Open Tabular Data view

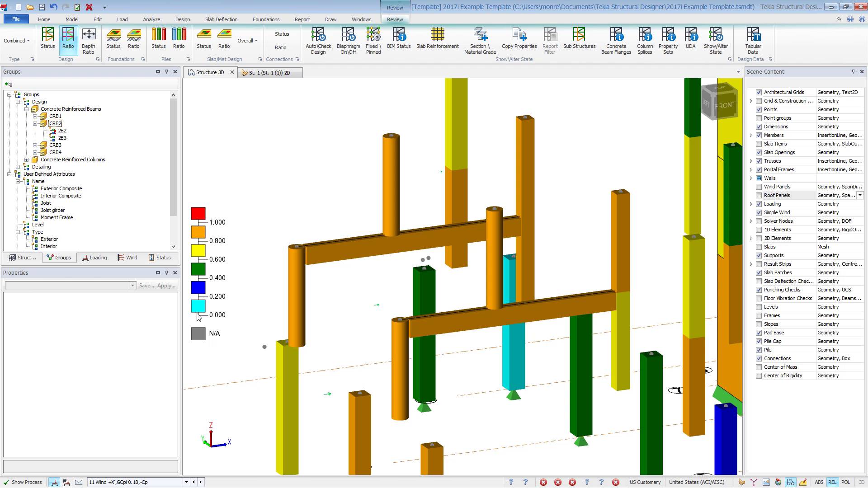[x=753, y=41]
